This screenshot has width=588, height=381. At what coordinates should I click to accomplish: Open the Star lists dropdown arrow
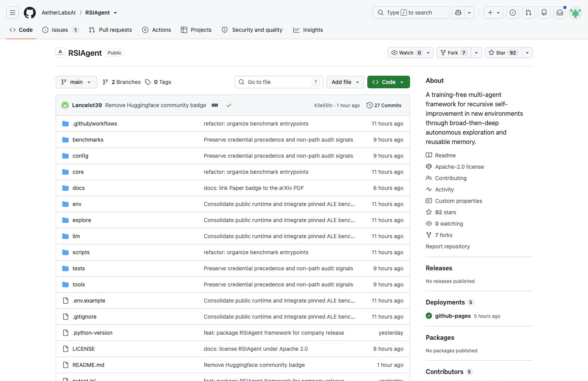[x=527, y=53]
